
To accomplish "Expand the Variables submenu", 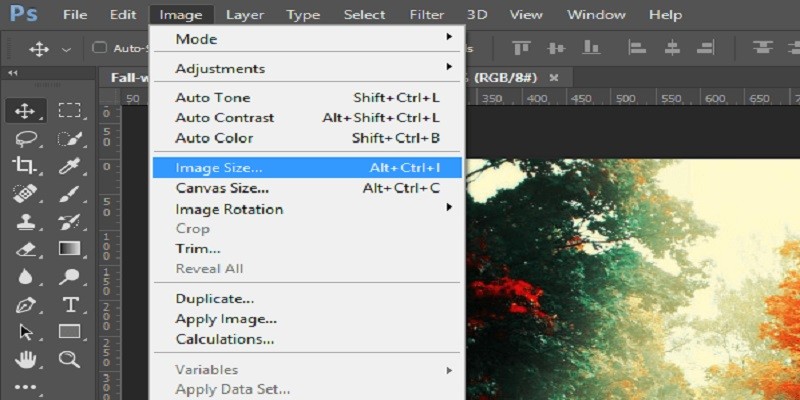I will tap(307, 369).
